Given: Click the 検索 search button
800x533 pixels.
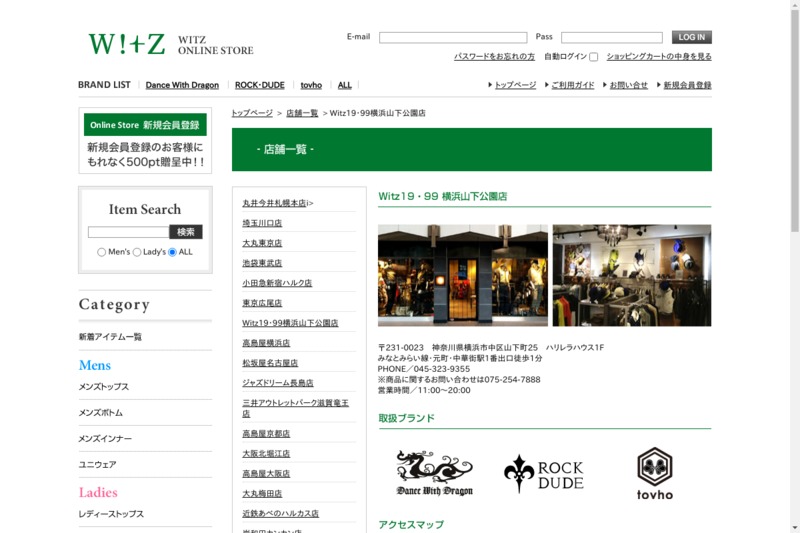Looking at the screenshot, I should tap(186, 232).
